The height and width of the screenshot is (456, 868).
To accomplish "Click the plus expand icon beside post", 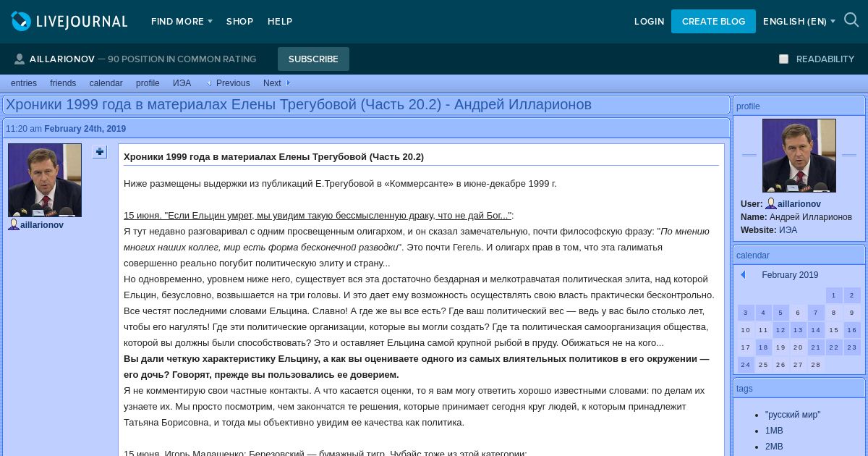I will coord(100,152).
